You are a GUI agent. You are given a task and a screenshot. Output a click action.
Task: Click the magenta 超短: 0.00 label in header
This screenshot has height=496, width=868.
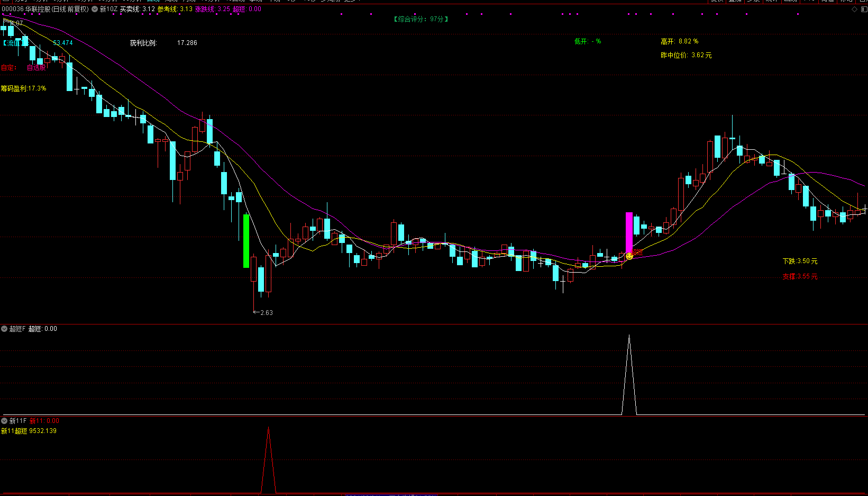(x=247, y=9)
